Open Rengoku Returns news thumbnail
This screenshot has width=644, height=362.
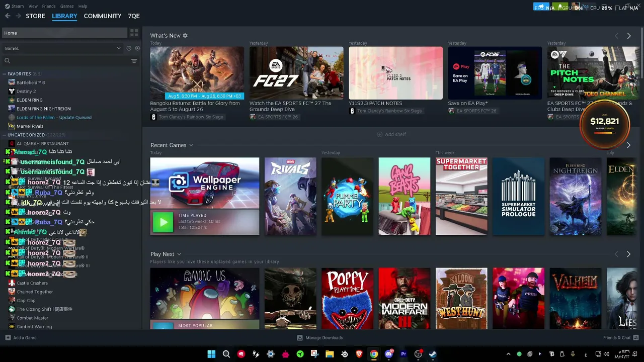click(197, 73)
